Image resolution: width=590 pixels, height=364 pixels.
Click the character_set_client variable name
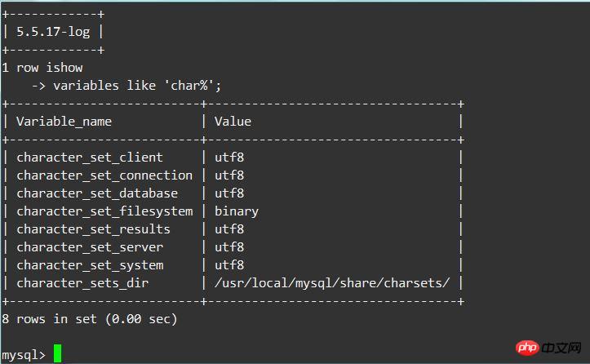[90, 158]
